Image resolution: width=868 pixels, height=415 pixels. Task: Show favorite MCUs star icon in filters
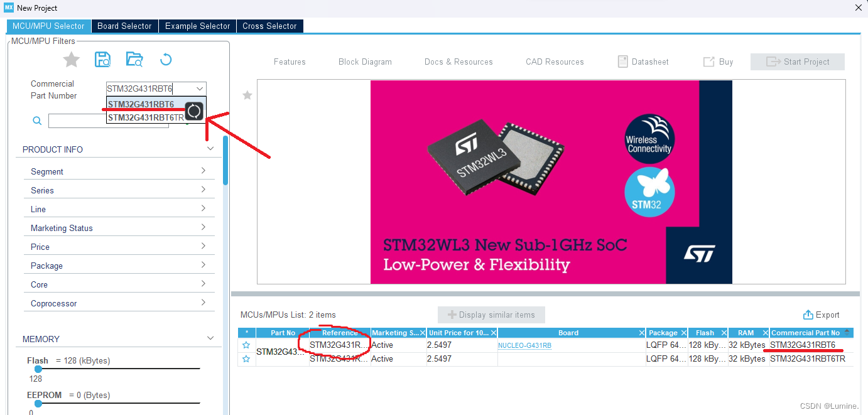pos(72,60)
